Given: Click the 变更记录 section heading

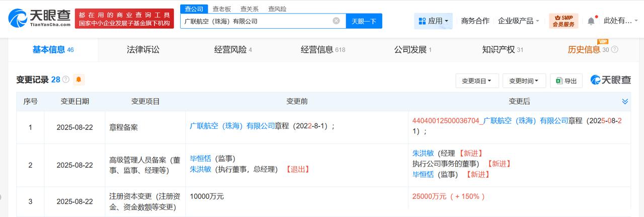Looking at the screenshot, I should 32,80.
